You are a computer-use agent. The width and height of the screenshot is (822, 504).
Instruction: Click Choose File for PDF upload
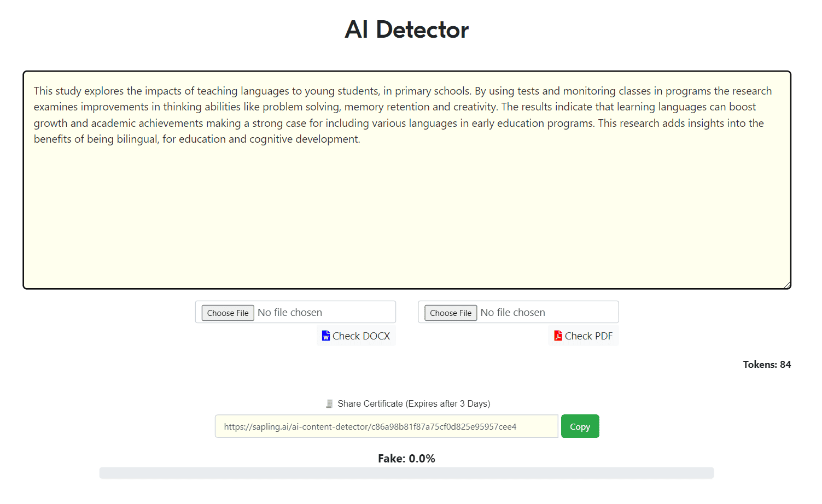tap(451, 313)
